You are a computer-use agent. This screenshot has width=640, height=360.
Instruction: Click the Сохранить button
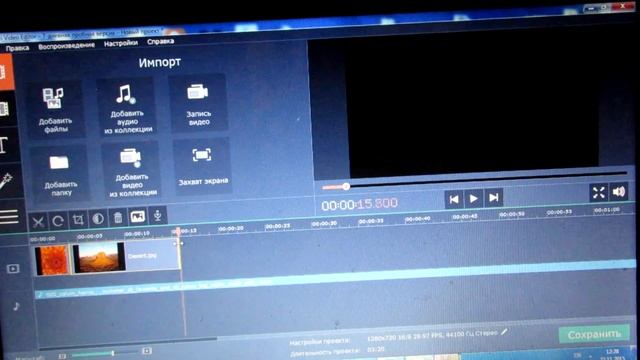pos(594,334)
